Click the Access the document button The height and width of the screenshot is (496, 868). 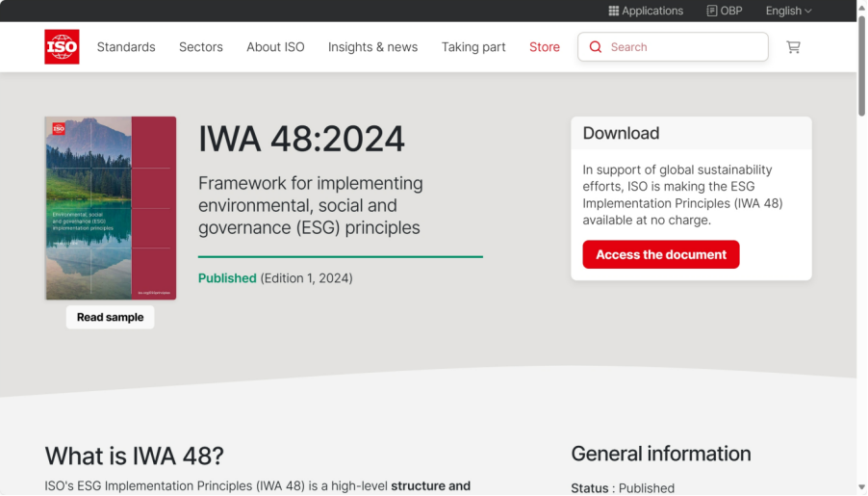[x=661, y=254]
